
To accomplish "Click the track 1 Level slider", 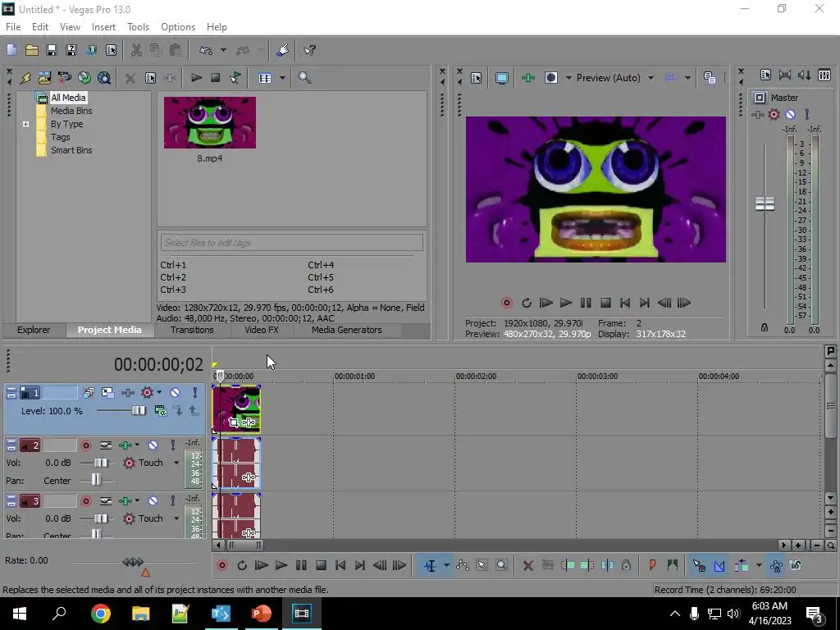I will [138, 411].
